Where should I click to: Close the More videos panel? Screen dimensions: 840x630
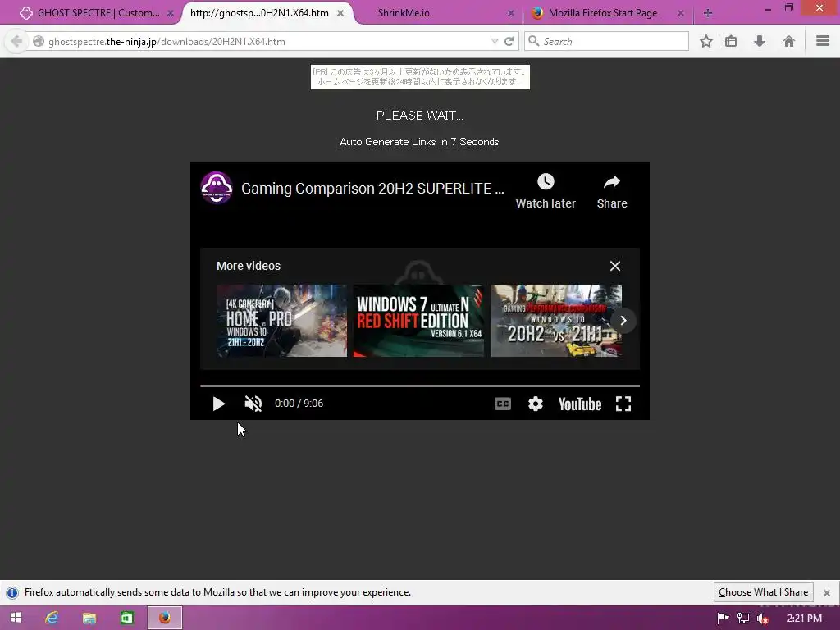point(615,266)
